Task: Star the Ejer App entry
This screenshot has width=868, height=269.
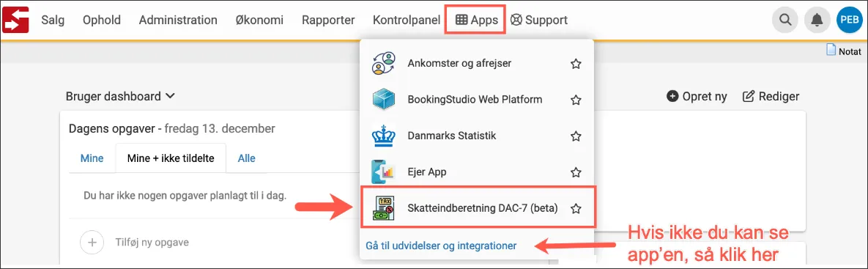Action: coord(576,172)
